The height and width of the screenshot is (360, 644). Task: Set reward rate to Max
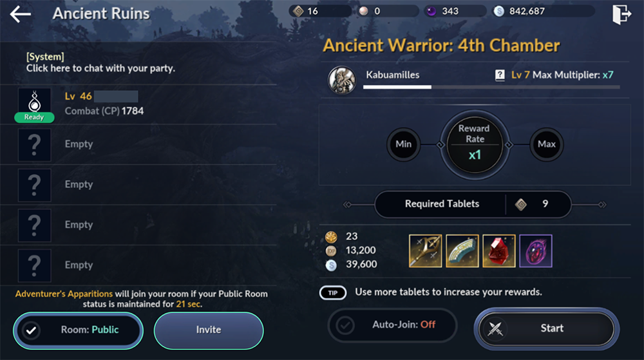coord(546,144)
